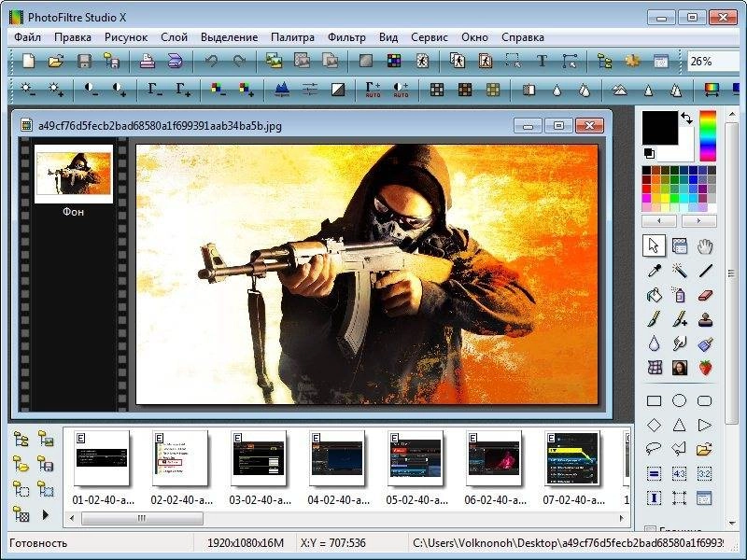The image size is (747, 560).
Task: Open the Выделение menu
Action: pos(229,37)
